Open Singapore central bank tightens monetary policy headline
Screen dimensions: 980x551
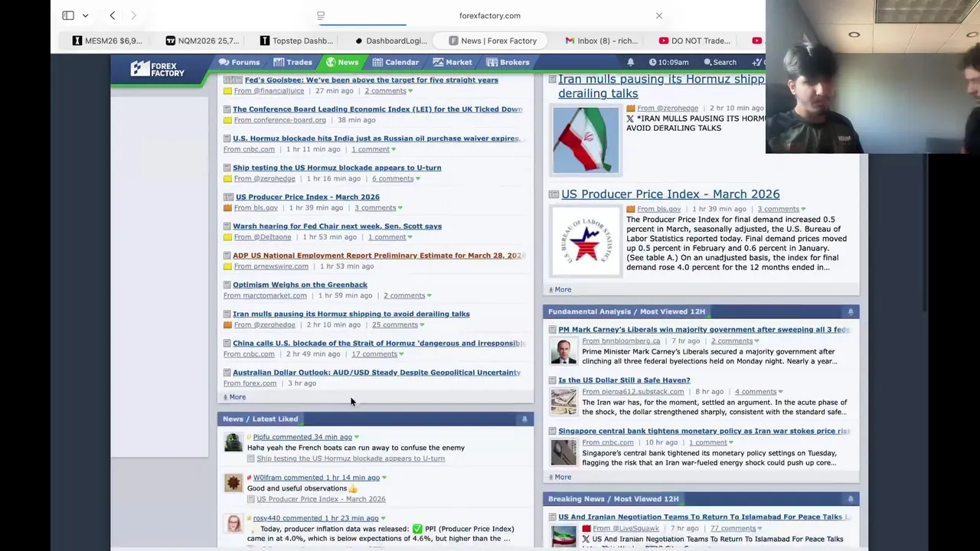(x=704, y=432)
